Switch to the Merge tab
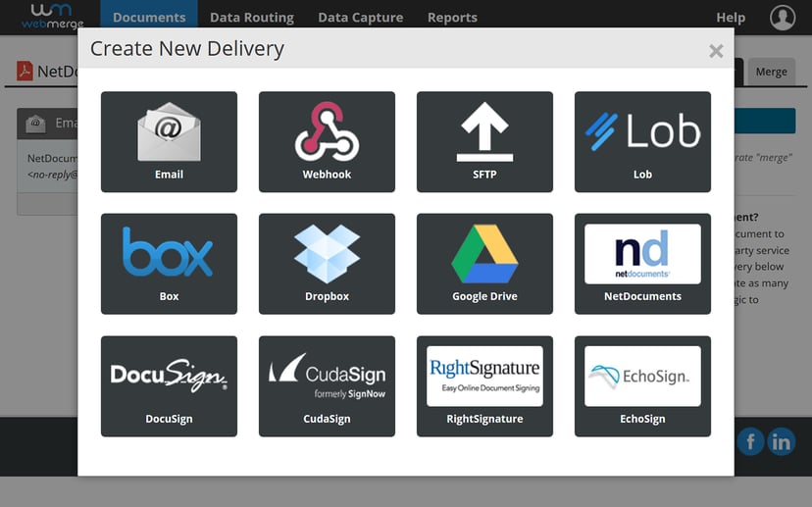 tap(771, 72)
